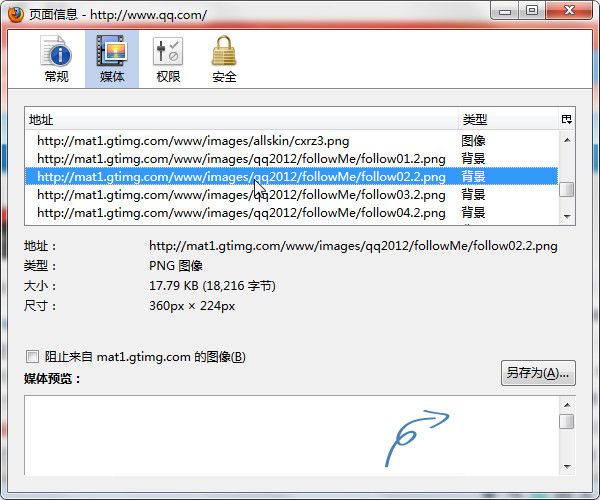Screen dimensions: 600x500
Task: Click preview pane scroll down arrow
Action: click(567, 466)
